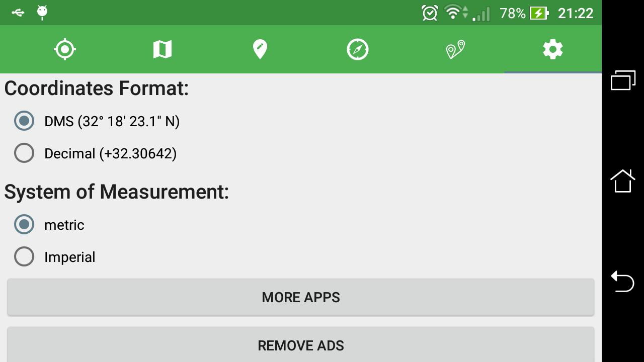Tap the MORE APPS button

click(301, 297)
